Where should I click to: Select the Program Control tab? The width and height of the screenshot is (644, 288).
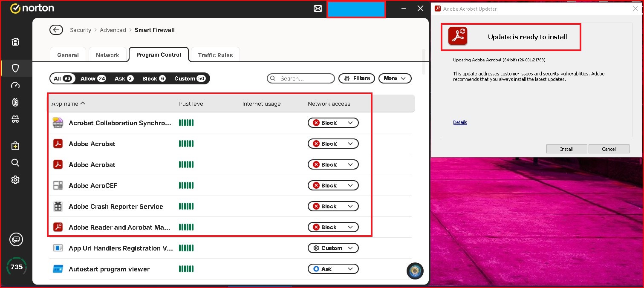pyautogui.click(x=159, y=55)
